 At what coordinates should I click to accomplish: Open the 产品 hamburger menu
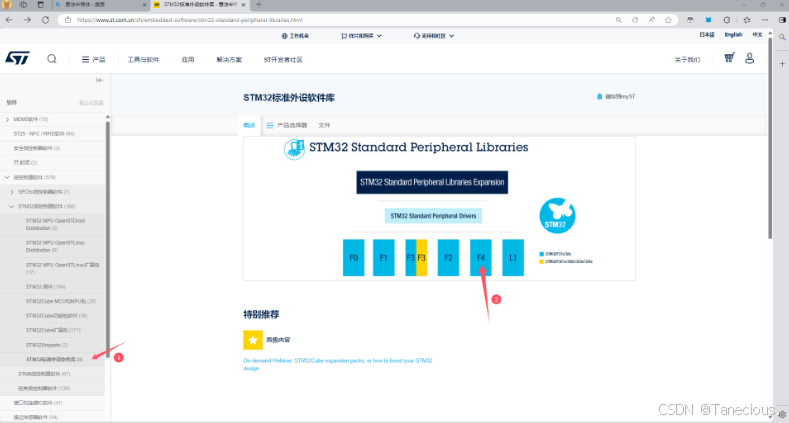[x=94, y=59]
